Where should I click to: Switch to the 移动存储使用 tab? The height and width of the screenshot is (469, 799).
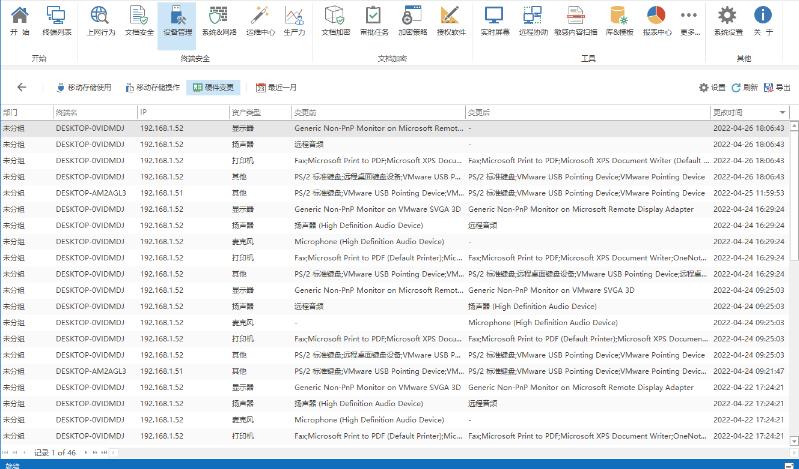pos(84,88)
